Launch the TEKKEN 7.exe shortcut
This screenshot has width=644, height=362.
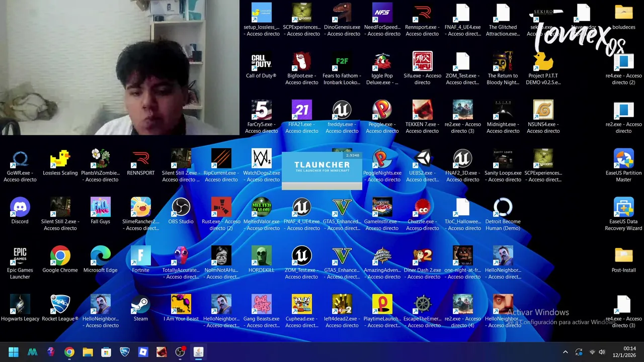(422, 117)
